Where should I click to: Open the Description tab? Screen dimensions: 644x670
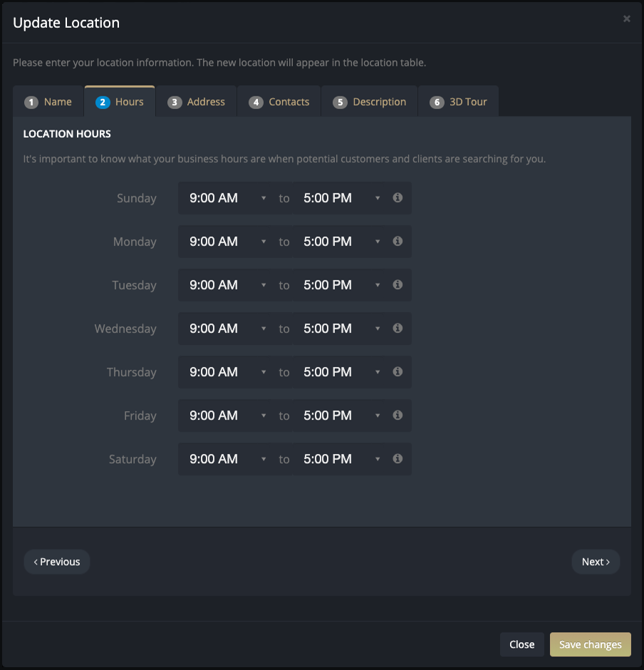pos(370,102)
